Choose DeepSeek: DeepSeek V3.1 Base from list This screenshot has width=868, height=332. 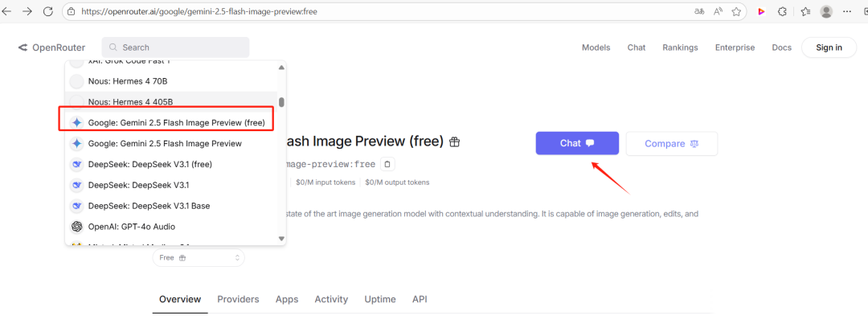pyautogui.click(x=149, y=206)
